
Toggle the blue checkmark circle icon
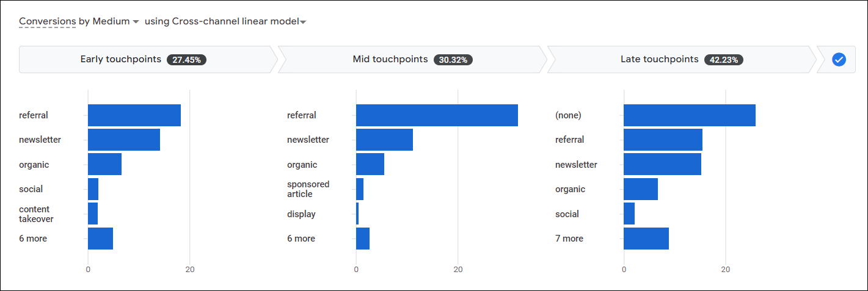click(x=839, y=59)
